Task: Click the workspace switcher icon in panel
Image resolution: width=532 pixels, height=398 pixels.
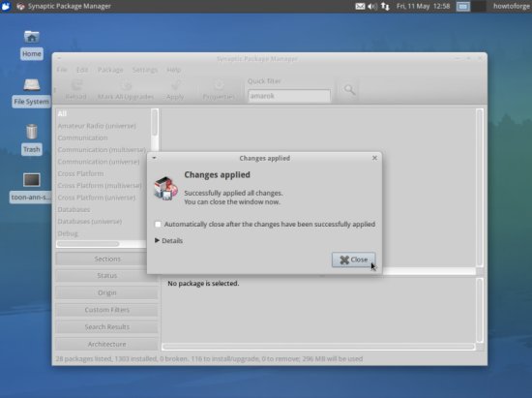Action: tap(463, 6)
